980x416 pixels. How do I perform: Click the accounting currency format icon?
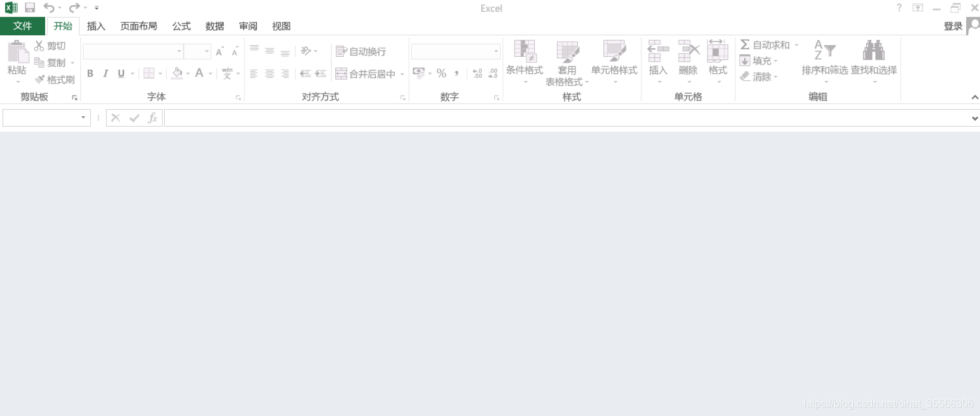(419, 73)
